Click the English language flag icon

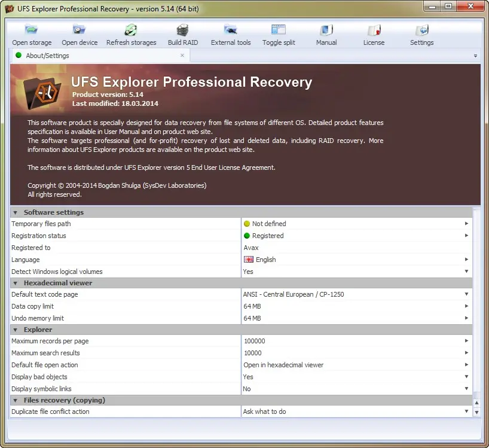coord(249,260)
